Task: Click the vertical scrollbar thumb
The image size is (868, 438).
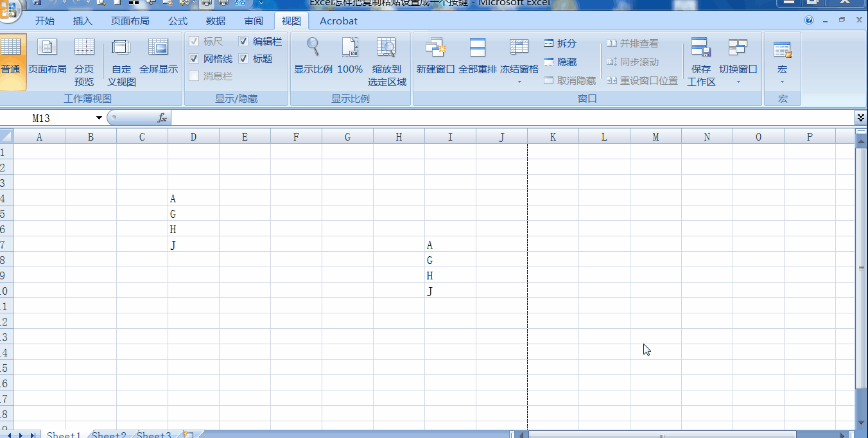Action: pos(862,268)
